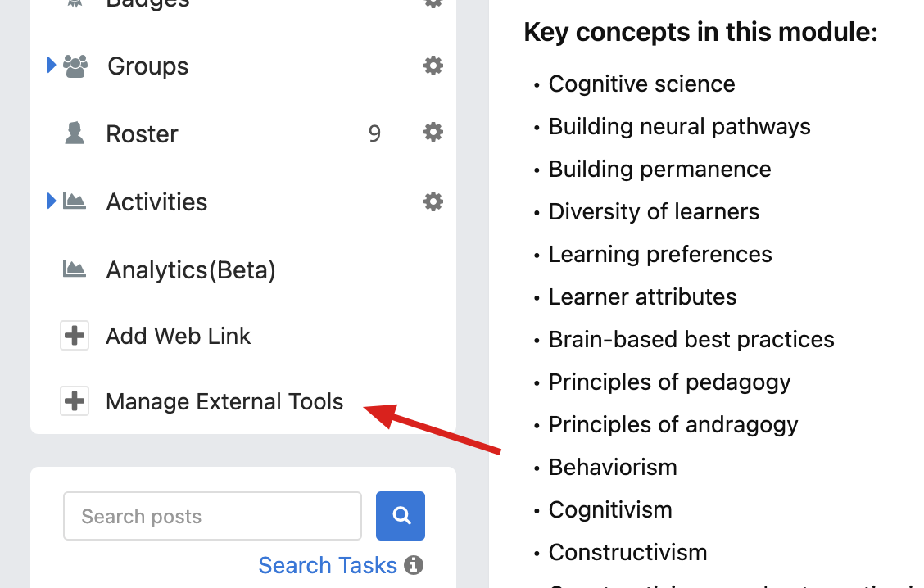Click the blue magnifier search button
This screenshot has height=588, width=924.
pyautogui.click(x=401, y=516)
